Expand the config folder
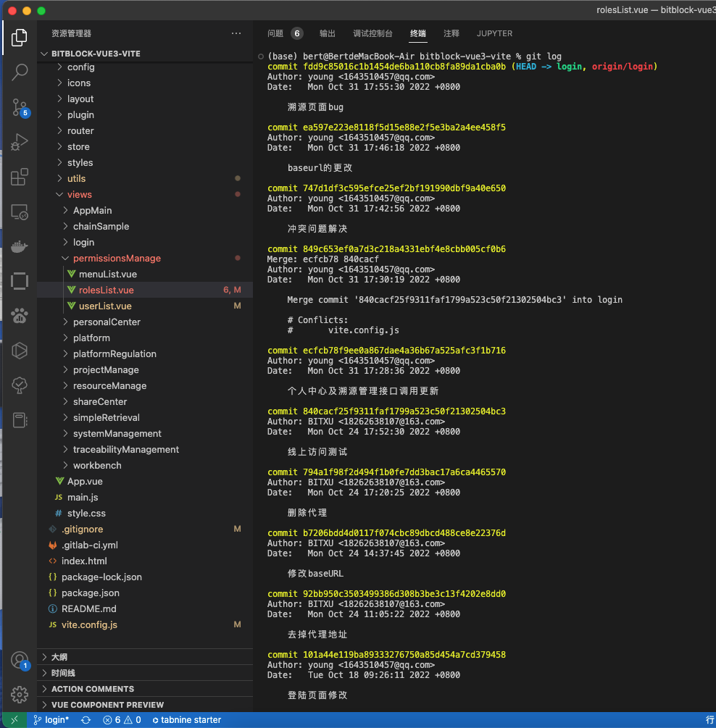This screenshot has width=716, height=728. click(x=145, y=67)
